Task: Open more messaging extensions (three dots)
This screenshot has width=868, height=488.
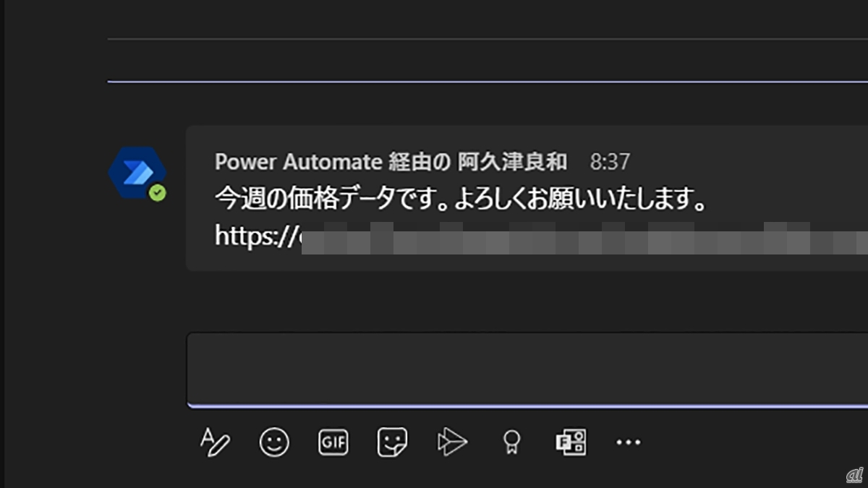Action: pyautogui.click(x=628, y=442)
